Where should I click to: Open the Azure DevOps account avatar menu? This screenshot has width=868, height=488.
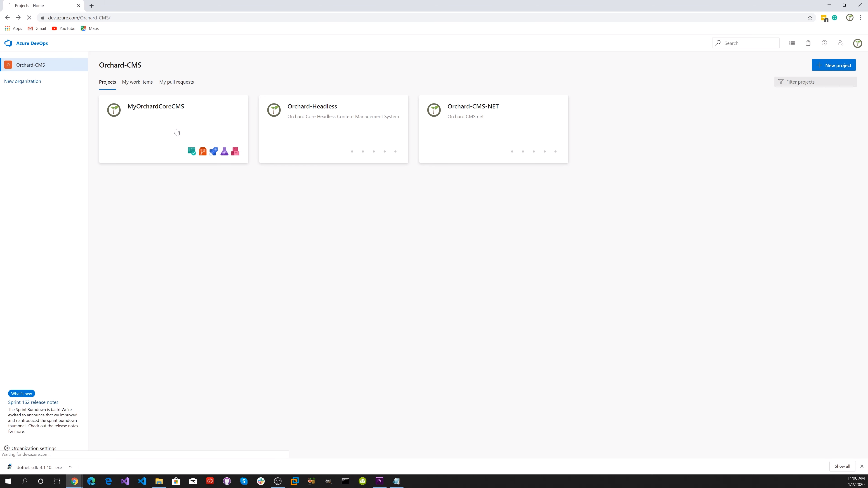click(x=858, y=43)
